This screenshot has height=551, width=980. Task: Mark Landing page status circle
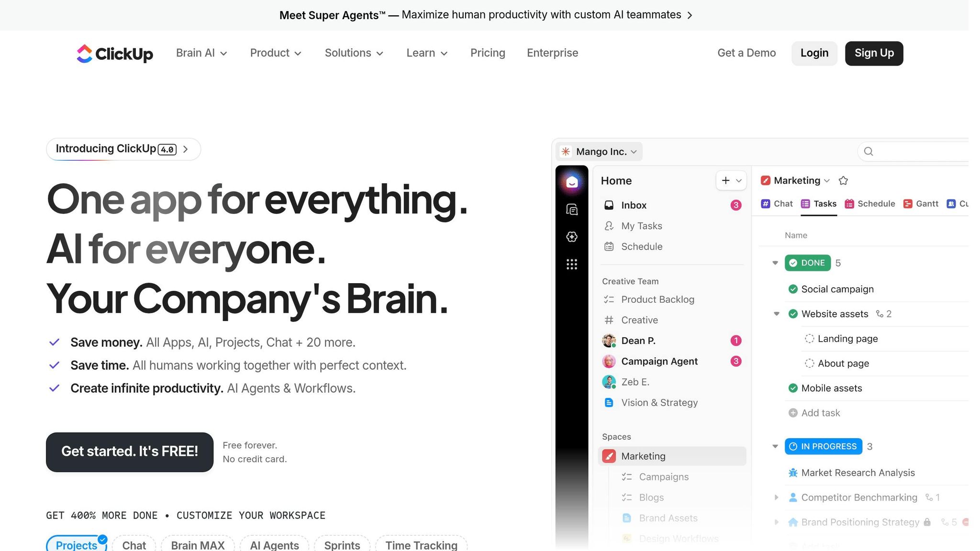click(x=809, y=339)
